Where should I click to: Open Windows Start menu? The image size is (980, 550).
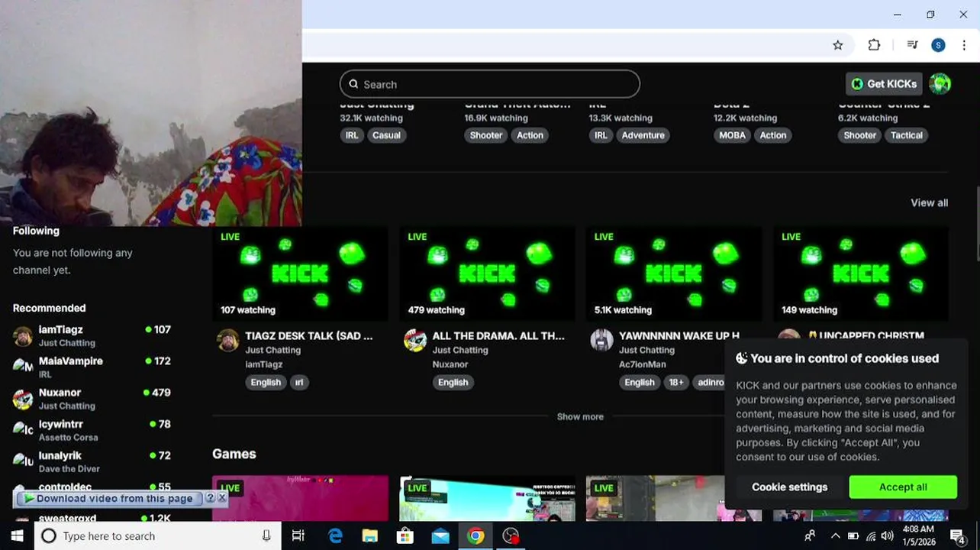coord(17,535)
